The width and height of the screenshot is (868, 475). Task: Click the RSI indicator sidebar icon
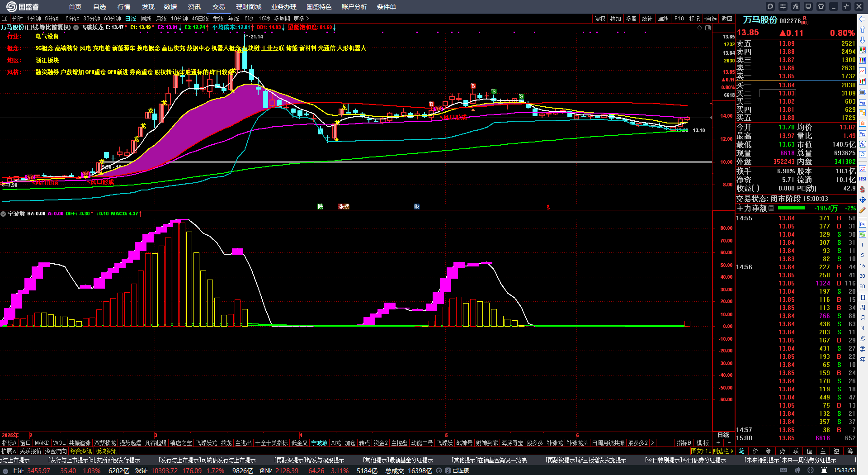point(863,179)
